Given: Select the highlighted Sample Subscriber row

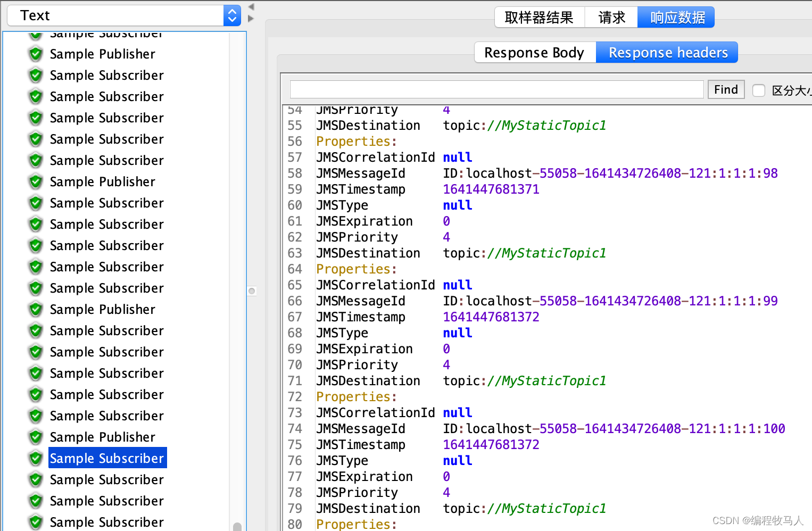Looking at the screenshot, I should 107,458.
